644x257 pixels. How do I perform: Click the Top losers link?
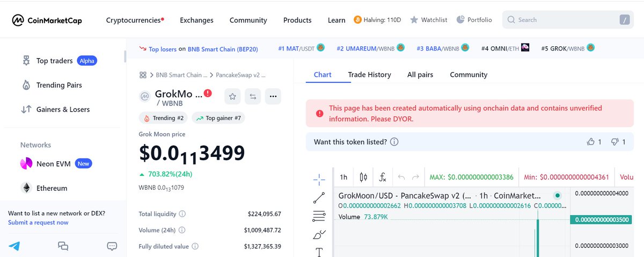(163, 49)
